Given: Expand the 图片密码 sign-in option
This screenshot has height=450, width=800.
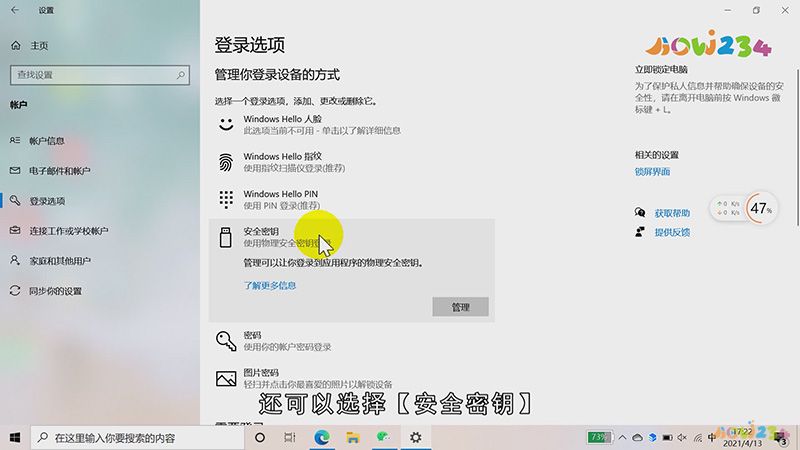Looking at the screenshot, I should [352, 379].
